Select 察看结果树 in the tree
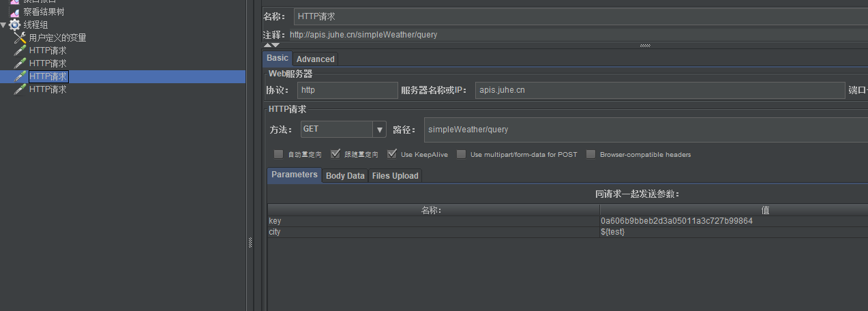Image resolution: width=868 pixels, height=311 pixels. pyautogui.click(x=44, y=12)
